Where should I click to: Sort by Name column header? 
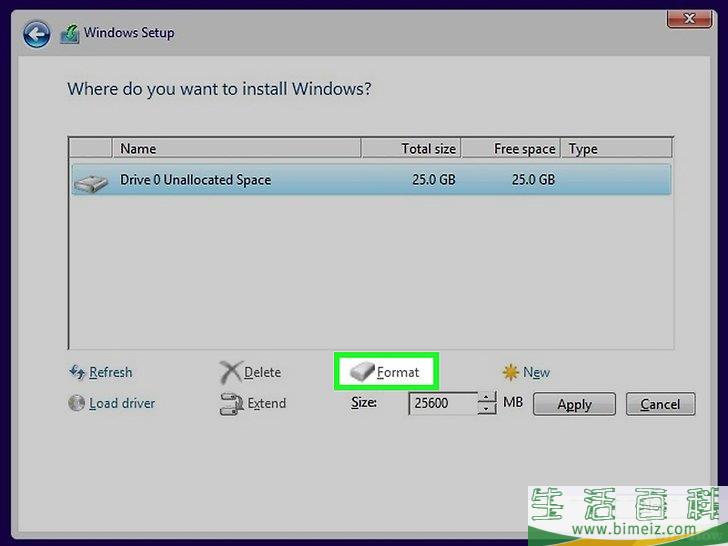click(235, 148)
